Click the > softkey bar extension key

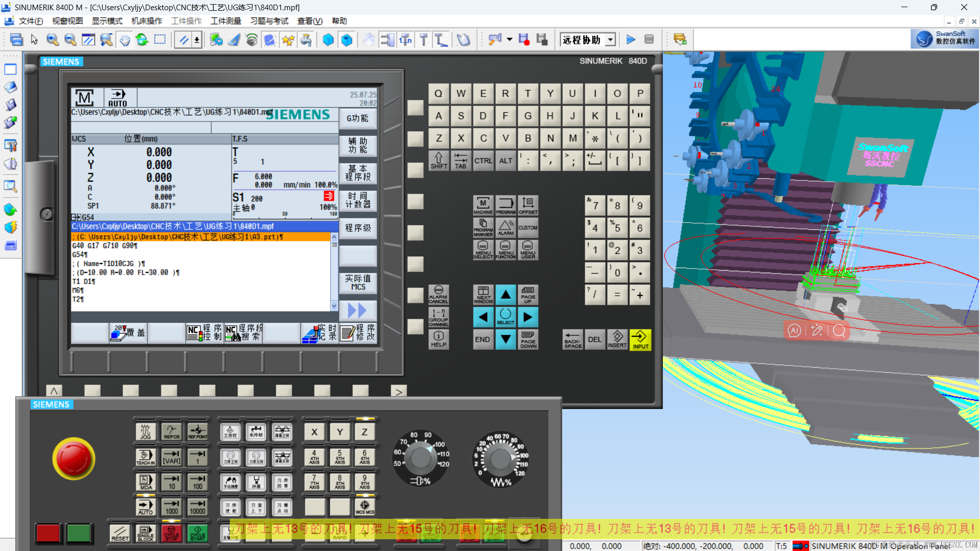pyautogui.click(x=398, y=391)
